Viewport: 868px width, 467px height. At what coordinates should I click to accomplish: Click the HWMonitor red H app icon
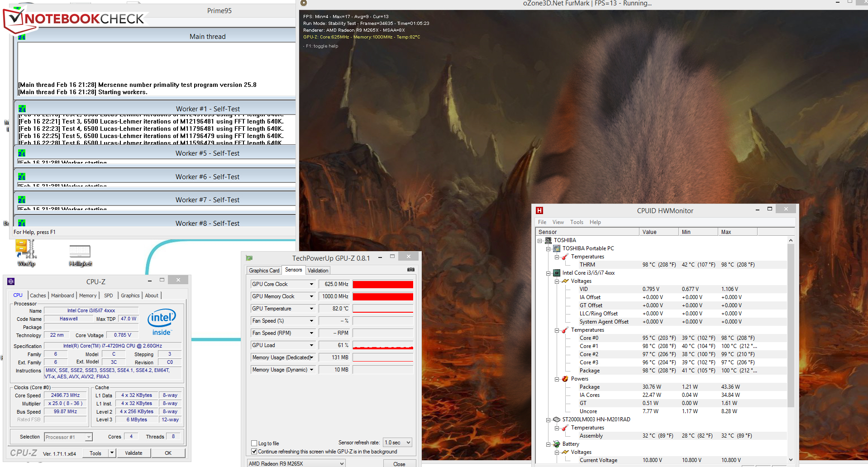(539, 210)
